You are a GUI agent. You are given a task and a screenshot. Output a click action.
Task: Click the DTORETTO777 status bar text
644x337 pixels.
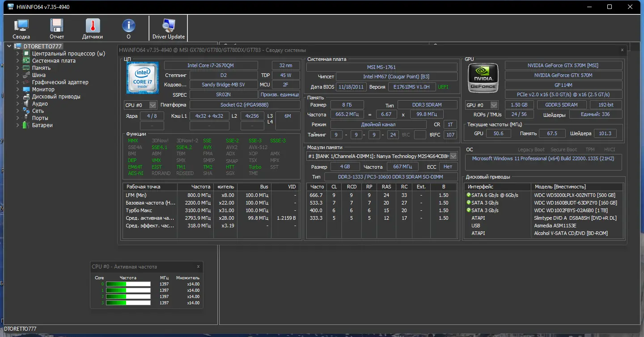click(x=19, y=329)
